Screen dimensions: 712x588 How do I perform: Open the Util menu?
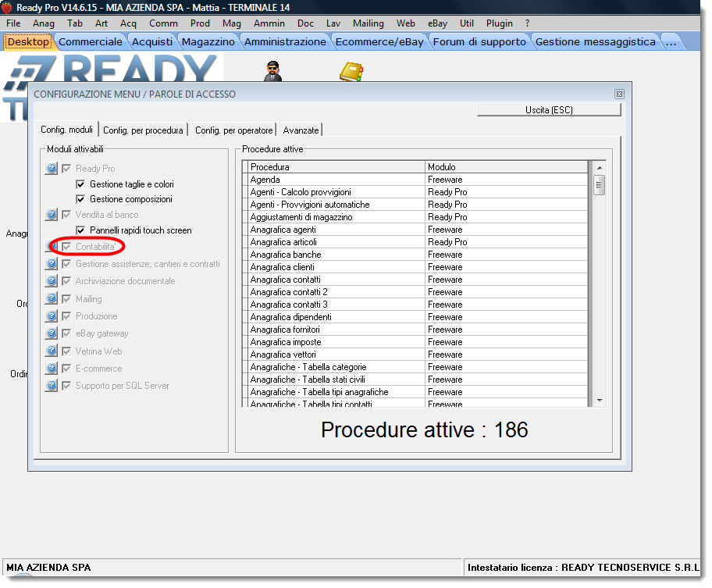pos(467,23)
